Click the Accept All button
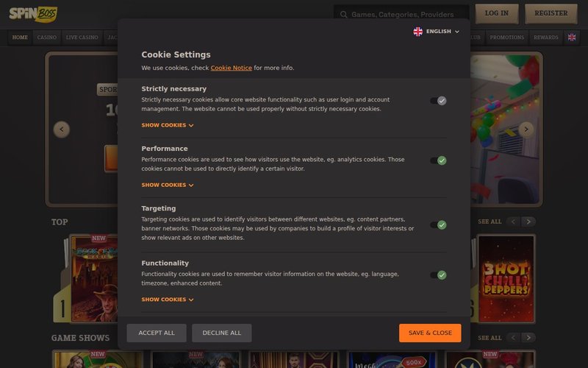Viewport: 588px width, 368px height. pos(157,333)
